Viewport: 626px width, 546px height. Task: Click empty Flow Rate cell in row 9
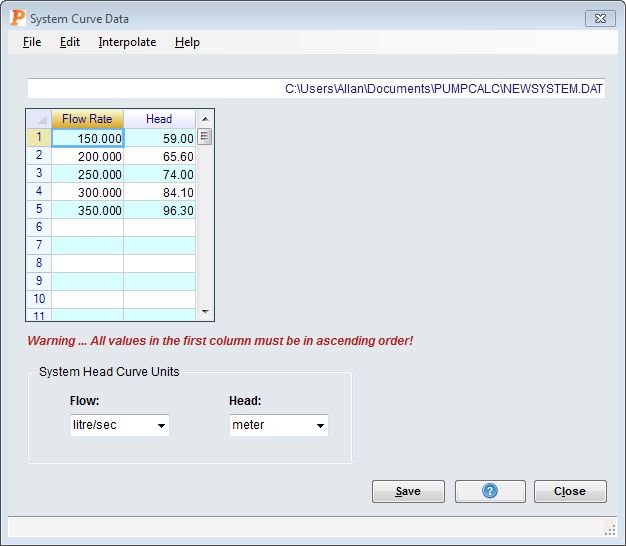click(x=88, y=282)
